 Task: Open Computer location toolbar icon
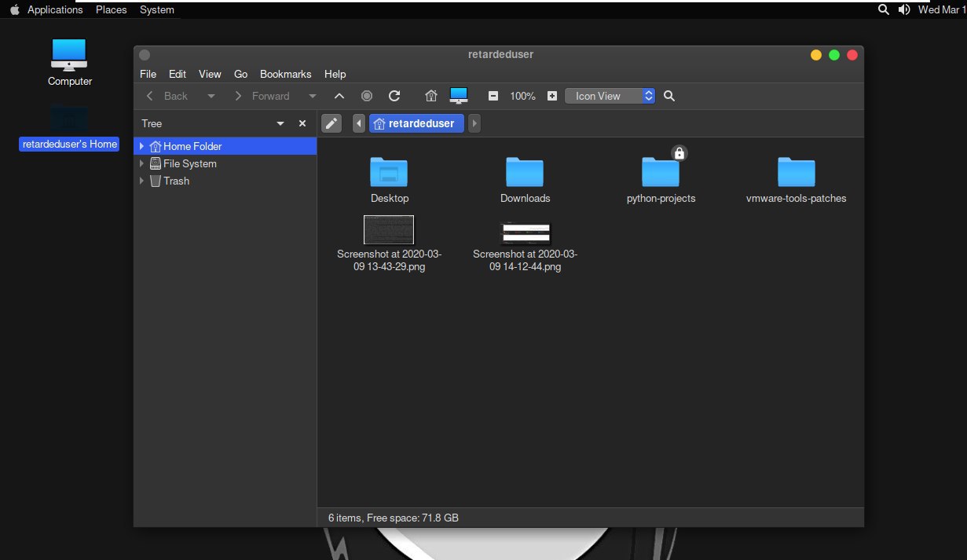tap(459, 96)
